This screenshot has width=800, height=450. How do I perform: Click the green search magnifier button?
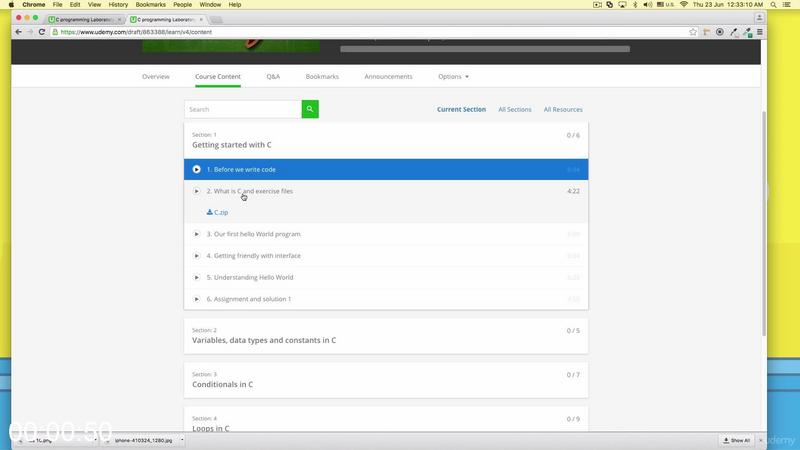310,109
